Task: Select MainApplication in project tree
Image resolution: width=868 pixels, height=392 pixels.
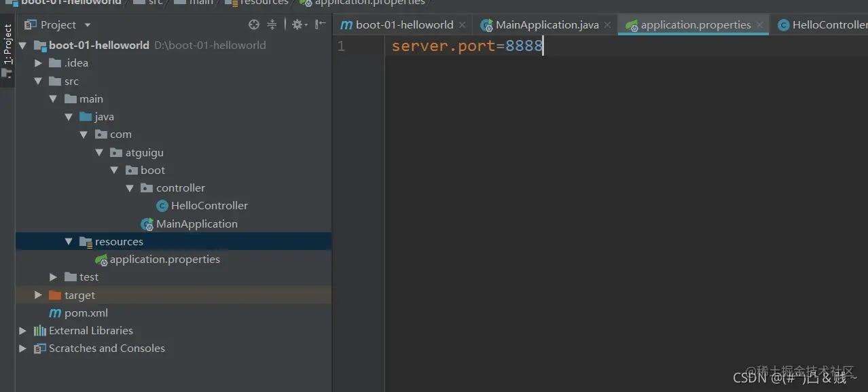Action: pos(197,224)
